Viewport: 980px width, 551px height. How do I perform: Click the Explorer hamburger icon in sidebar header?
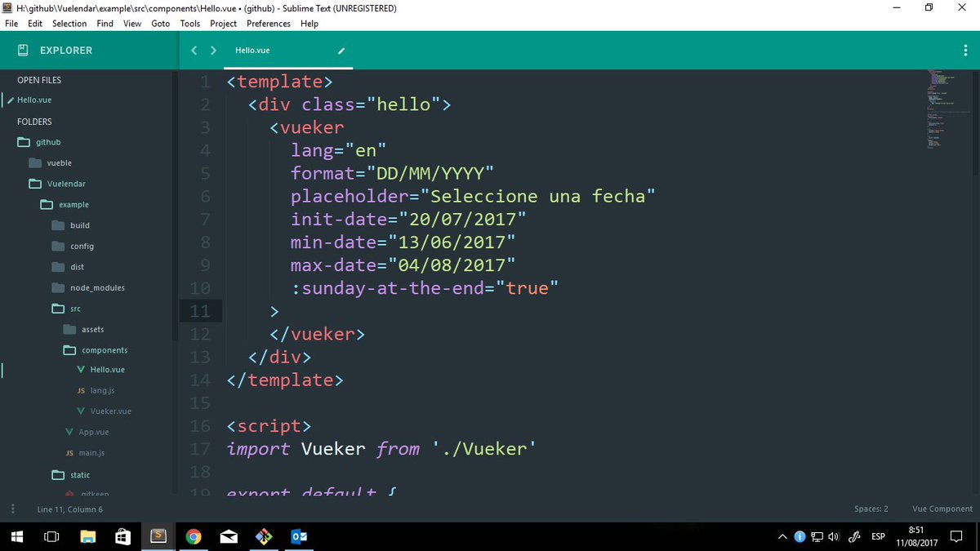tap(23, 50)
